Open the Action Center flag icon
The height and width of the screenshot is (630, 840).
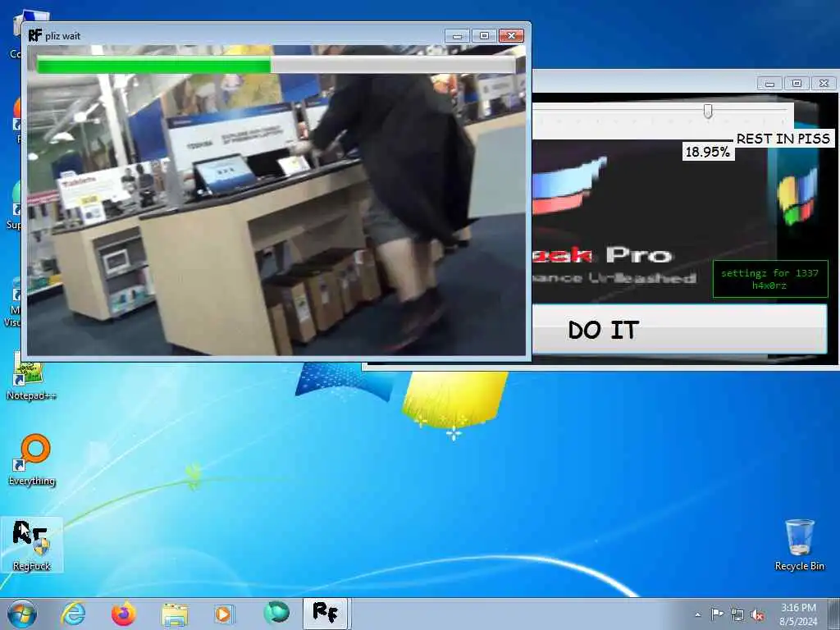coord(717,614)
